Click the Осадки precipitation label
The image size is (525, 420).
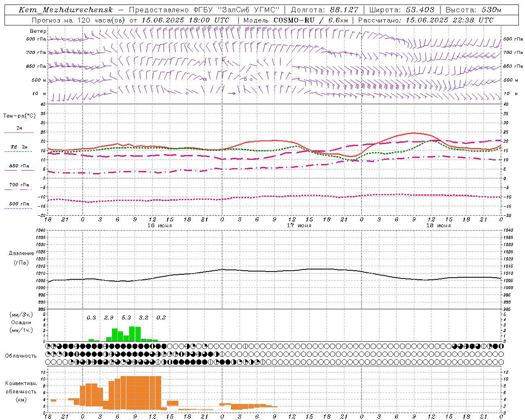pos(21,323)
